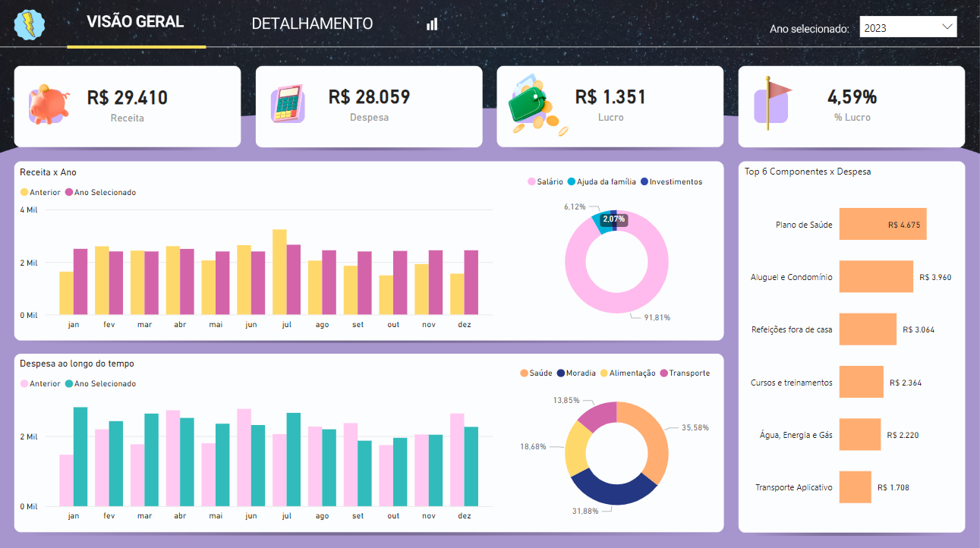Click the piggy bank Receita icon
This screenshot has width=980, height=548.
point(50,104)
